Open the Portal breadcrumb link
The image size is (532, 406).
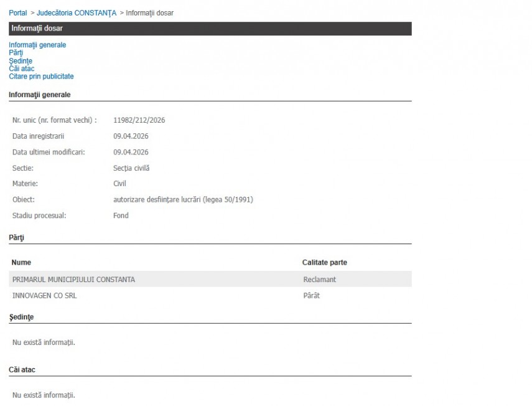(18, 13)
